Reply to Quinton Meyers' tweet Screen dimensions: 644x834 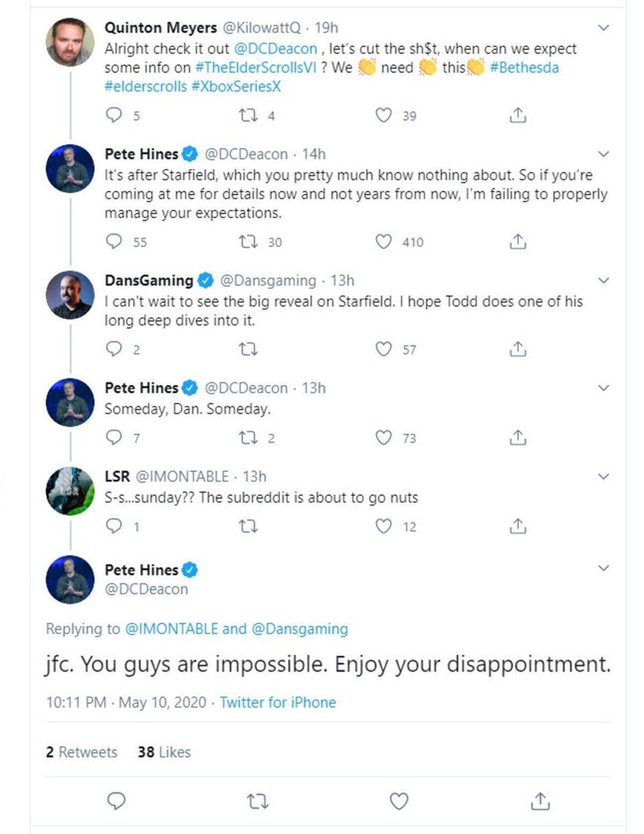(114, 115)
